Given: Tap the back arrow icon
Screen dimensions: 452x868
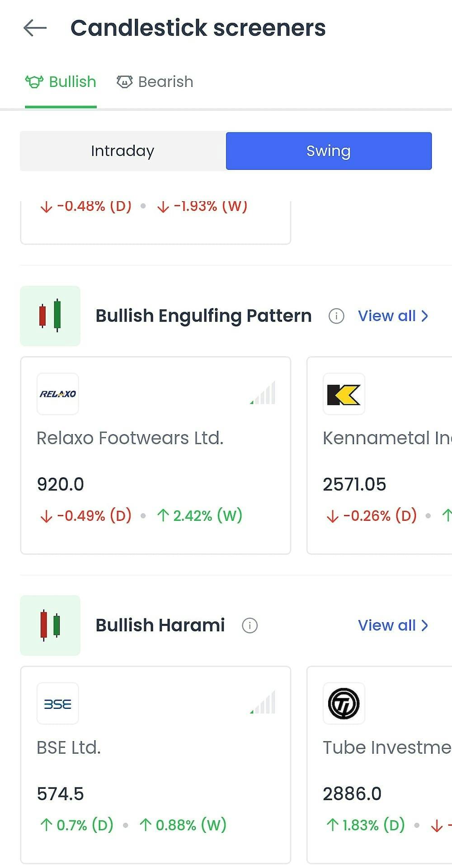Looking at the screenshot, I should point(35,28).
